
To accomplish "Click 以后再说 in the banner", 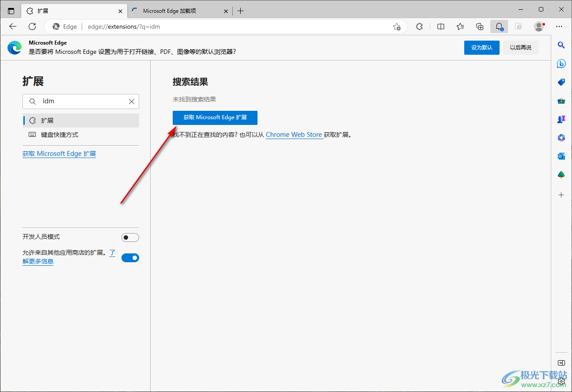I will tap(521, 48).
